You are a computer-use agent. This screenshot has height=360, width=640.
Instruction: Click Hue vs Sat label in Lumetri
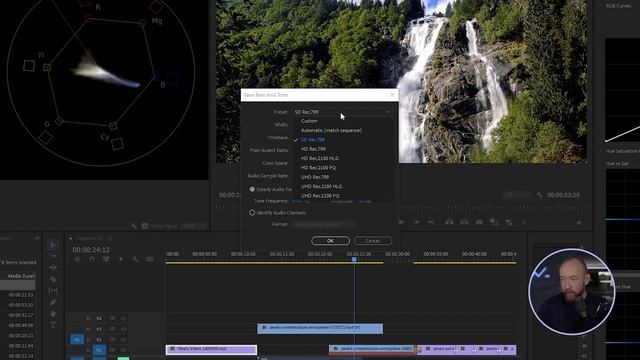point(617,164)
